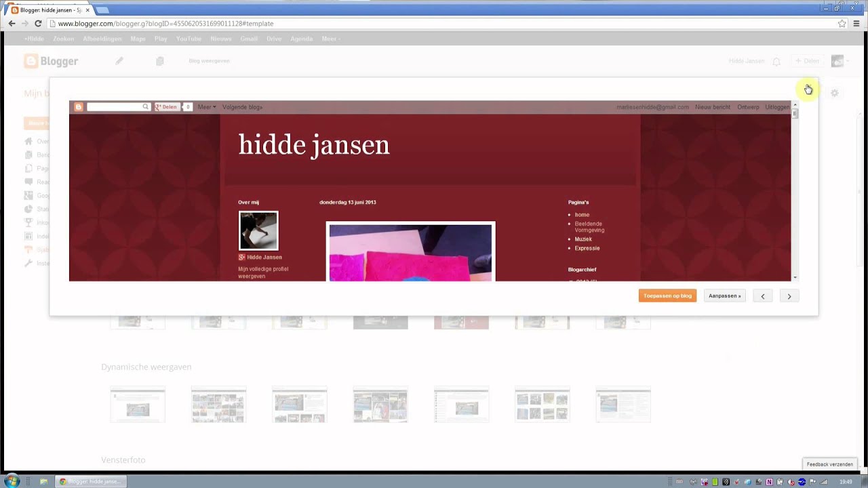This screenshot has height=488, width=868.
Task: Show the next template with the right arrow
Action: [x=789, y=296]
